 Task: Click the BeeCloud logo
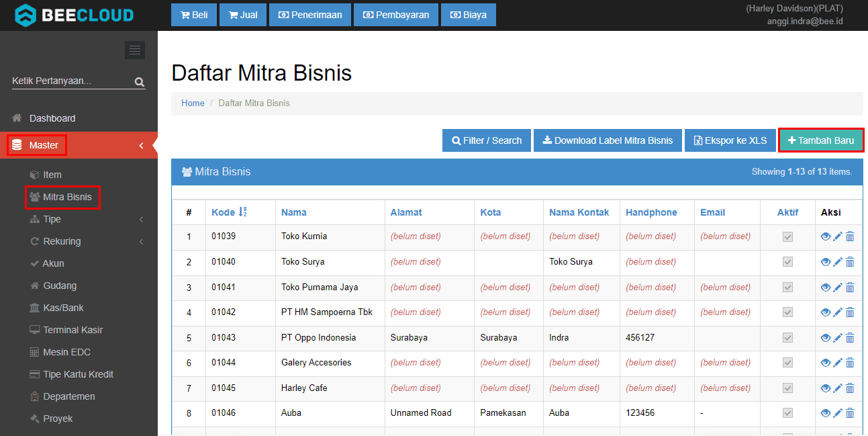point(74,15)
